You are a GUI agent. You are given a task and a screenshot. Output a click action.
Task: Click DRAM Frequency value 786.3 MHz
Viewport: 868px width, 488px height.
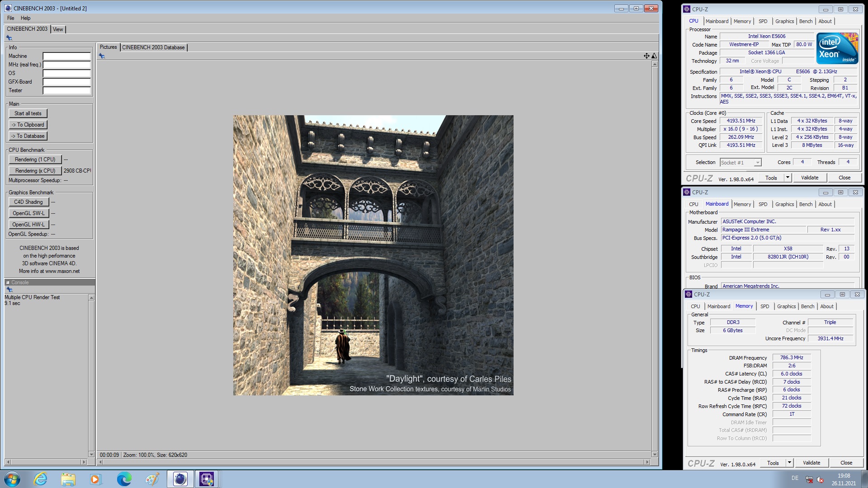tap(792, 357)
